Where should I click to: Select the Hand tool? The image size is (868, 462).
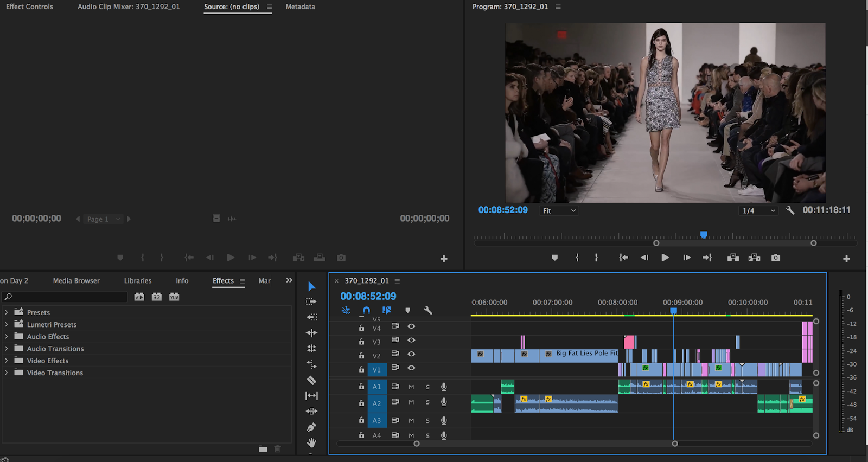pyautogui.click(x=311, y=442)
